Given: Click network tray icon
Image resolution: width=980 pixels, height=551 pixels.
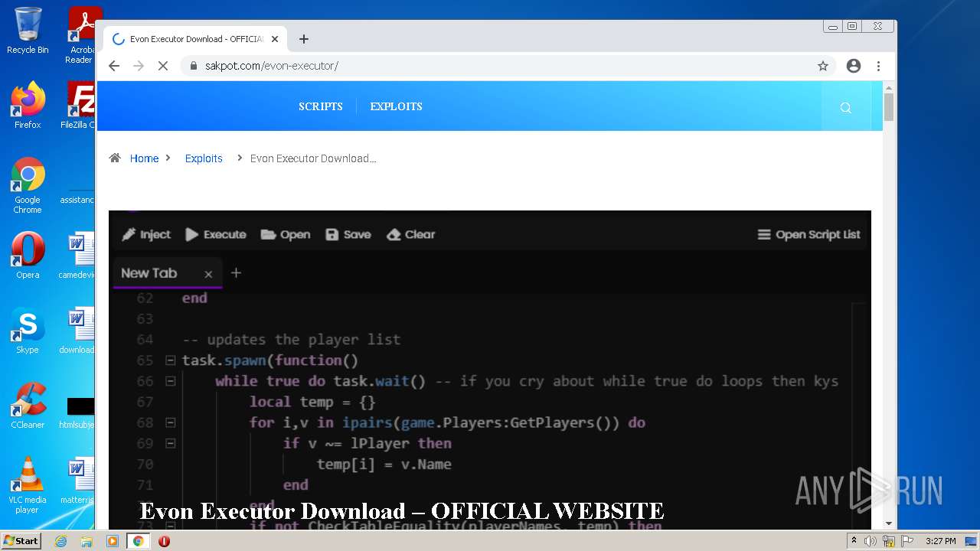Looking at the screenshot, I should 889,541.
